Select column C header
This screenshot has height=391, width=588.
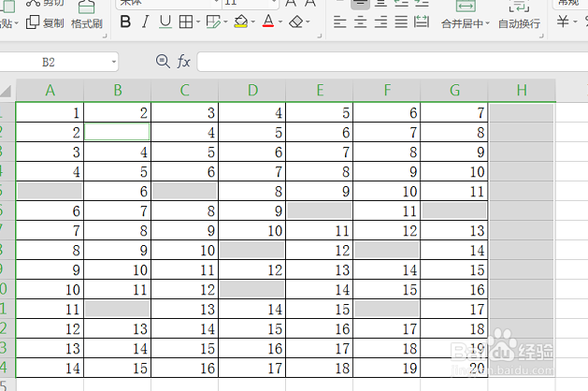pyautogui.click(x=184, y=91)
